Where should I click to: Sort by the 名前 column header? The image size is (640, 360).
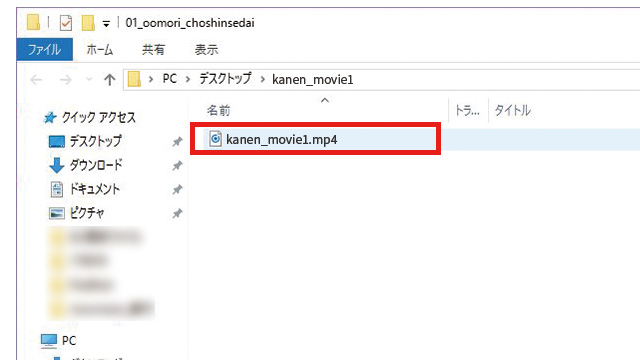pos(218,111)
